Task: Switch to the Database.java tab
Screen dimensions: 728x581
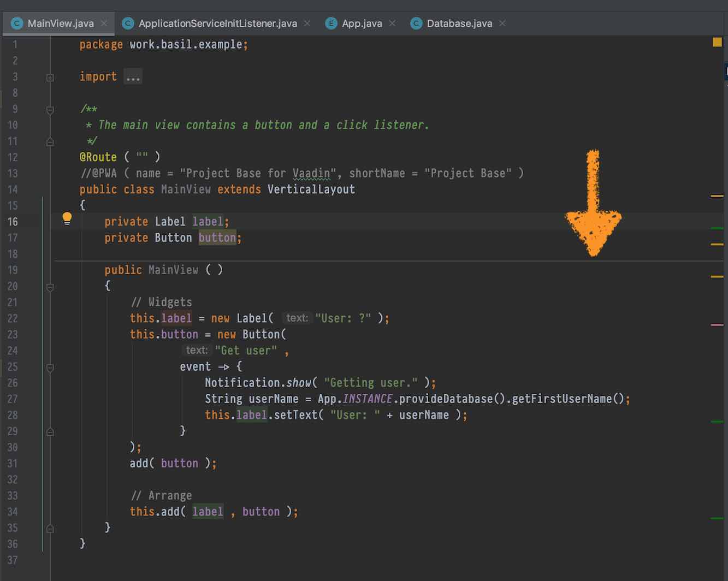Action: pyautogui.click(x=459, y=23)
